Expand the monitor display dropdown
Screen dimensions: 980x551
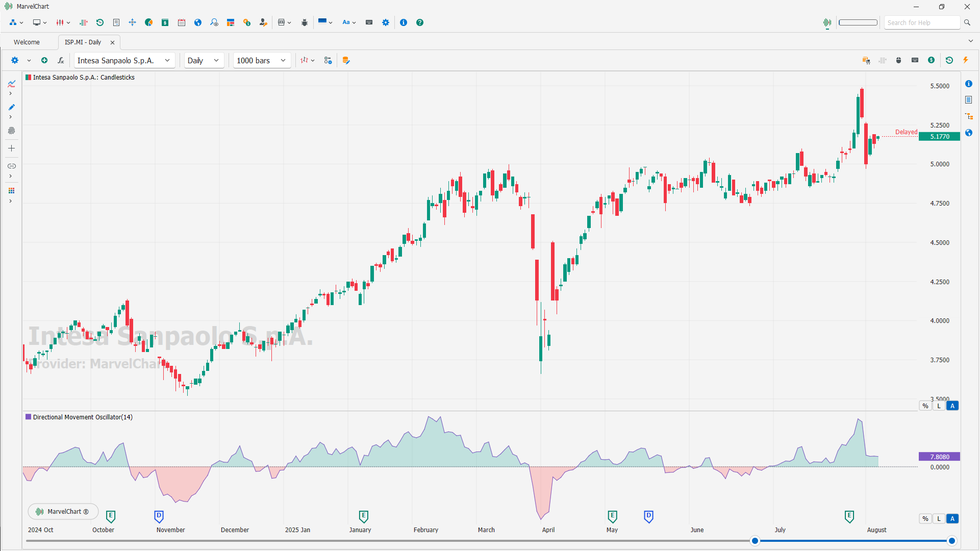tap(45, 23)
